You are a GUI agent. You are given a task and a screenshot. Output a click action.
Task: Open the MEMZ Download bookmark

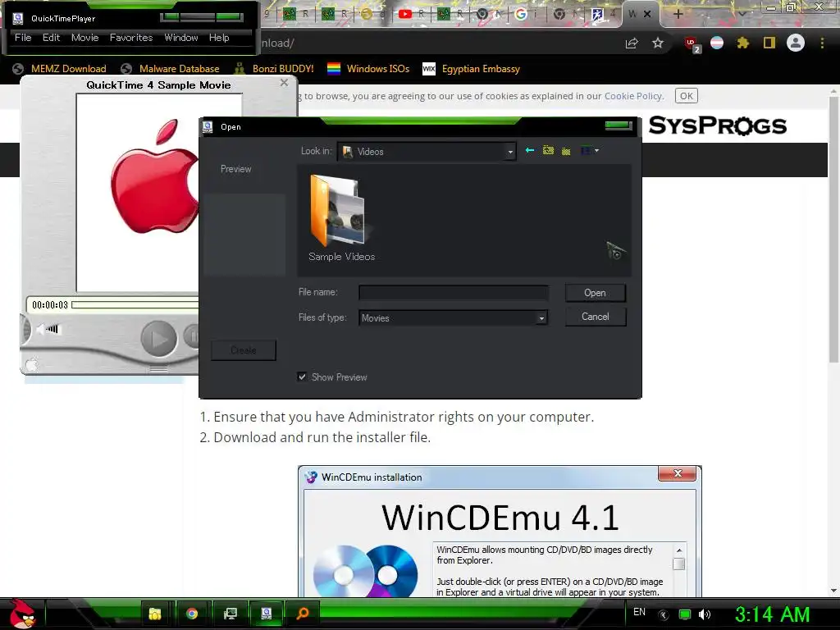pos(59,69)
